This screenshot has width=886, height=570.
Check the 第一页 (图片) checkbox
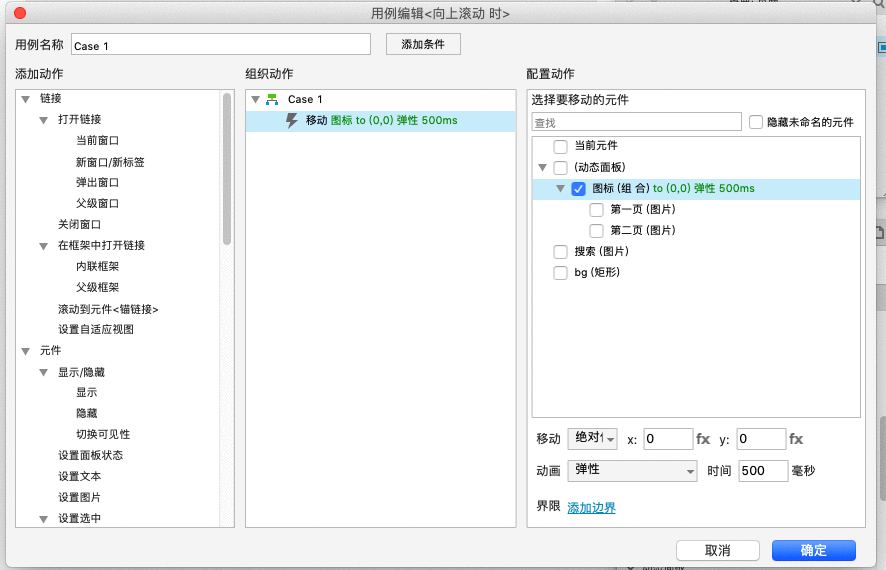pos(596,210)
